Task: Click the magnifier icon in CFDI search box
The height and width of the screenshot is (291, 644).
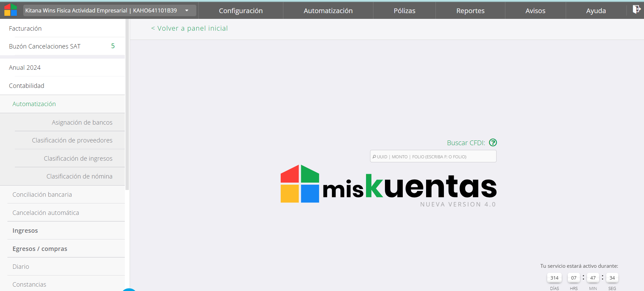Action: pos(374,157)
